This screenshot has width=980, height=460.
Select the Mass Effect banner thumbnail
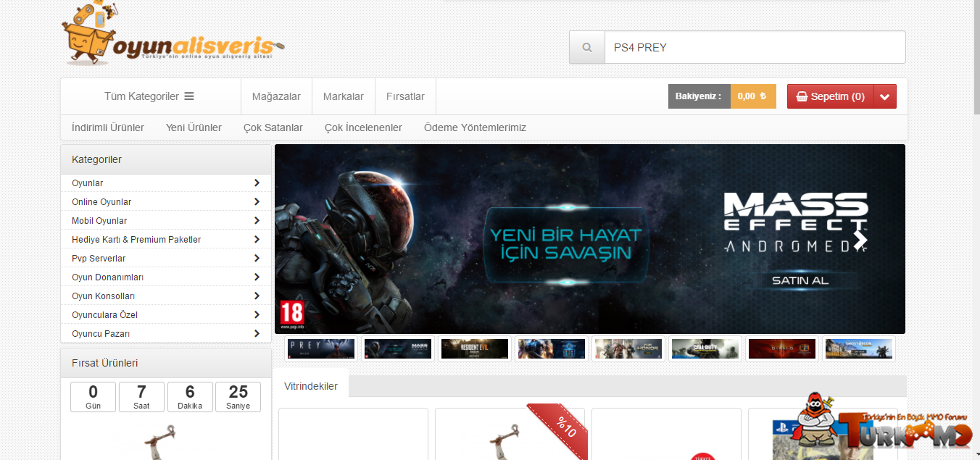398,348
